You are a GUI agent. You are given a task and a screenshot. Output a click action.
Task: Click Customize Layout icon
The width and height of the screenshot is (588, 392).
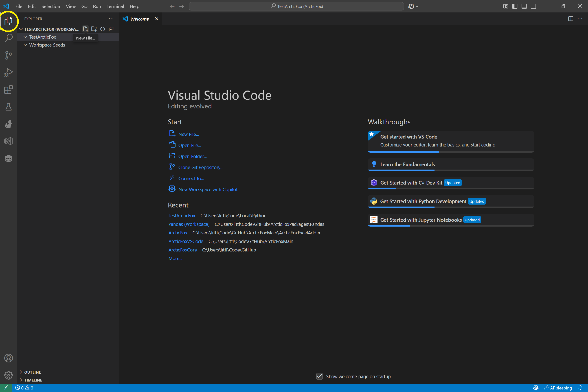pos(506,6)
